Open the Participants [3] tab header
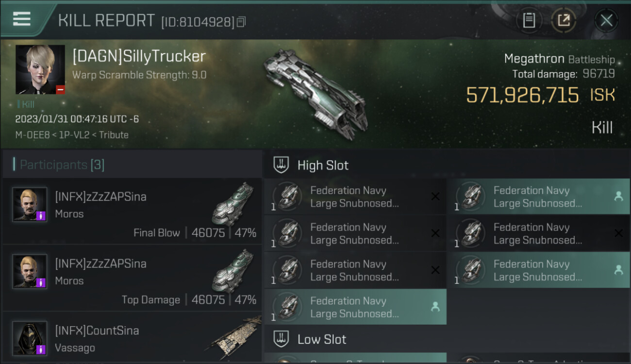The height and width of the screenshot is (364, 631). [x=62, y=165]
